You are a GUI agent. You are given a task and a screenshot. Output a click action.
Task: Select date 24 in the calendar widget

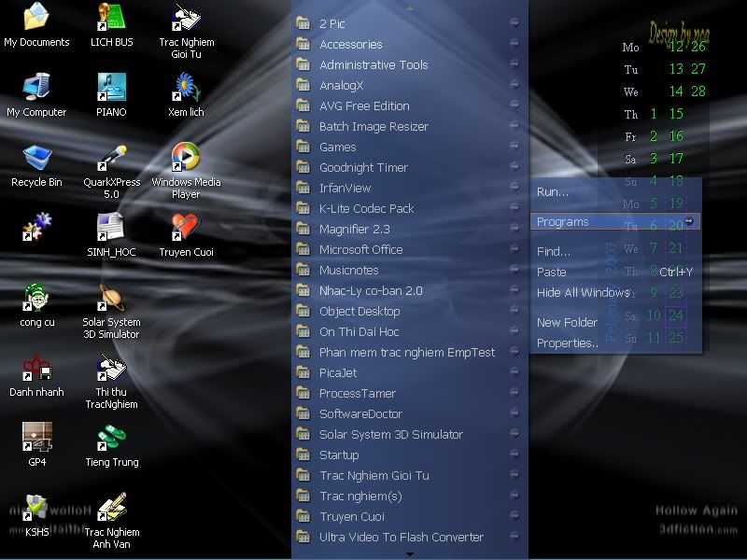(675, 315)
